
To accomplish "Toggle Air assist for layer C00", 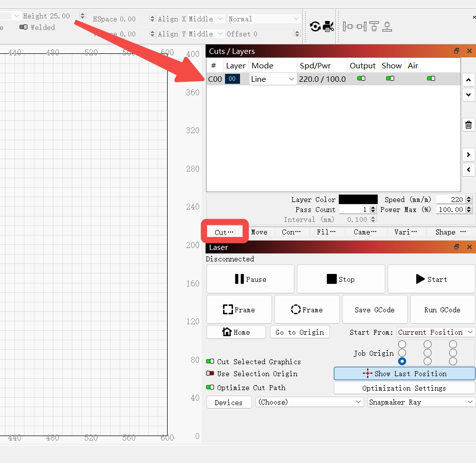I will [x=431, y=79].
